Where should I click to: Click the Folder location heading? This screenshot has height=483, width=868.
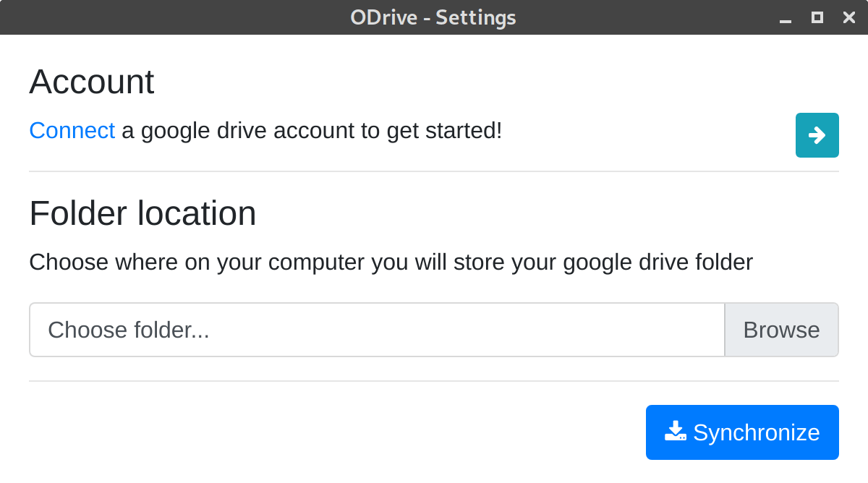pos(142,213)
